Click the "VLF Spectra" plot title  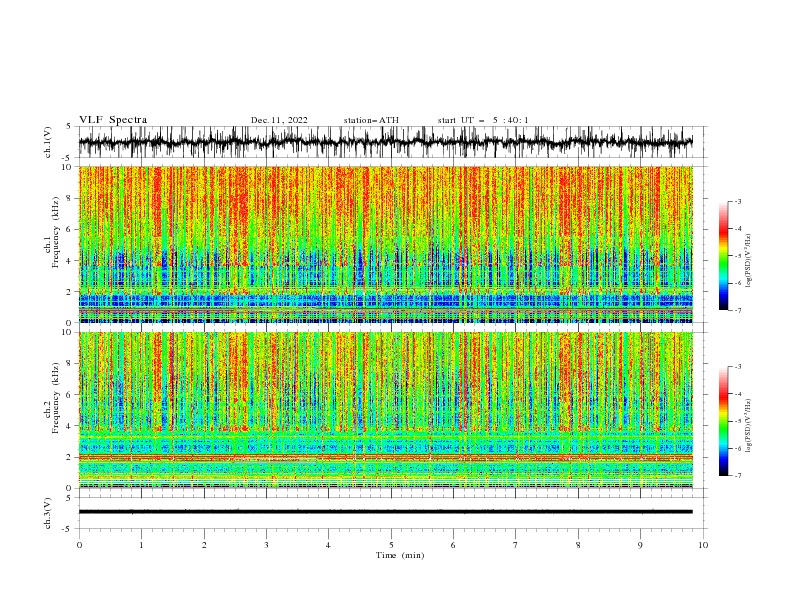click(113, 120)
